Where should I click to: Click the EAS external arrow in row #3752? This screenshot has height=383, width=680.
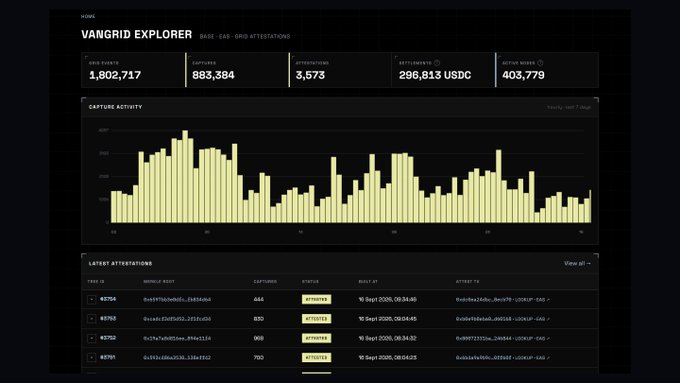(548, 338)
